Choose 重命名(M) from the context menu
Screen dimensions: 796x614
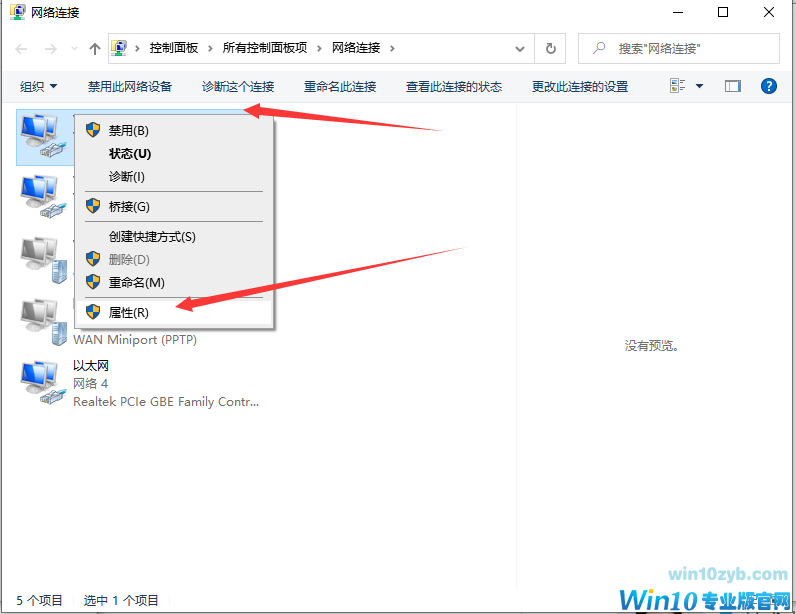click(x=174, y=282)
